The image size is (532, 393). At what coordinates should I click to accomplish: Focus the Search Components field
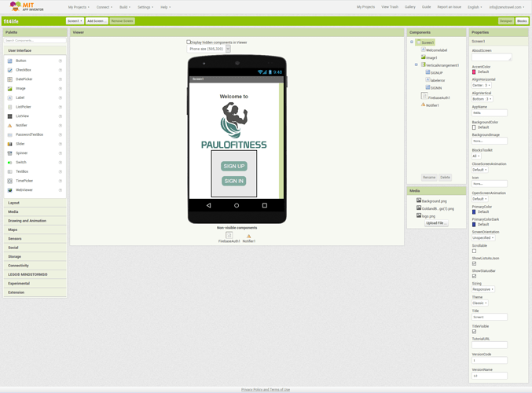point(35,40)
